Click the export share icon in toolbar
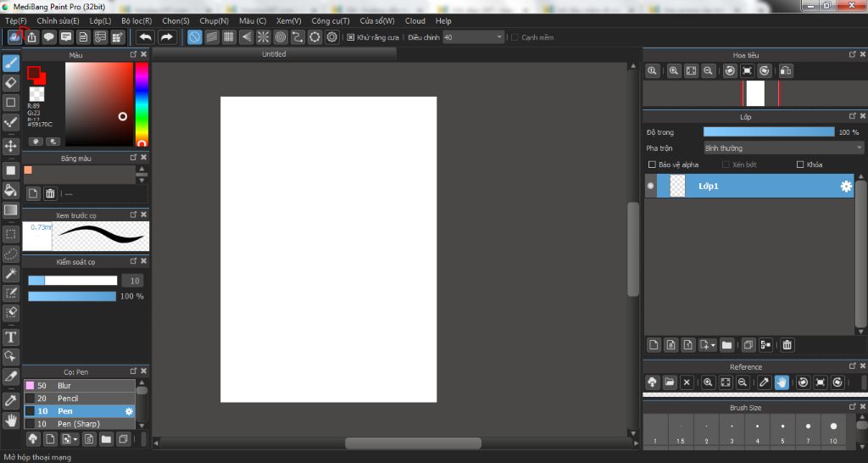The height and width of the screenshot is (463, 868). pyautogui.click(x=32, y=37)
